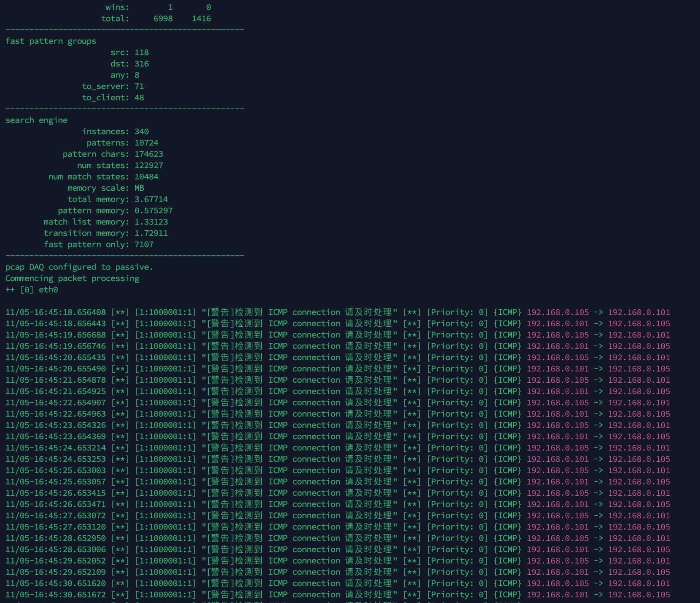Select the 'fast pattern groups' heading
This screenshot has width=700, height=603.
point(50,41)
